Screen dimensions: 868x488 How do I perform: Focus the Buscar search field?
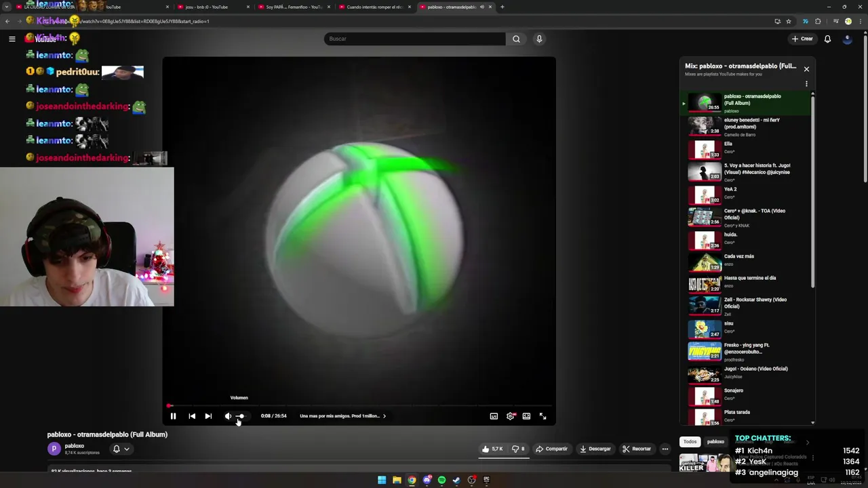[415, 39]
